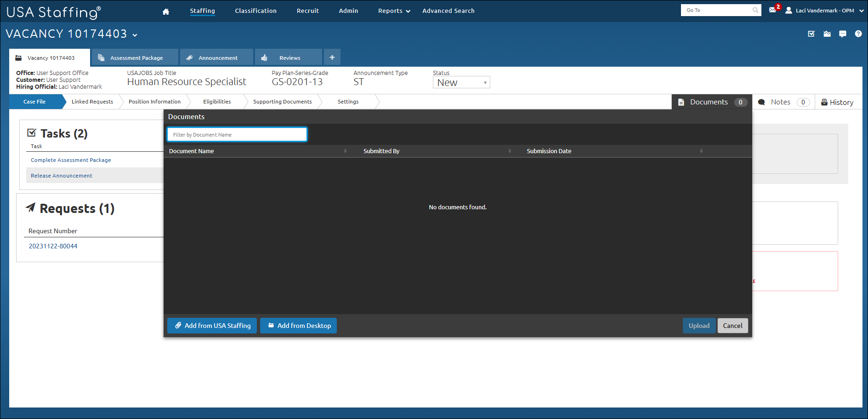Open the Reports dropdown menu
The width and height of the screenshot is (868, 419).
click(x=394, y=11)
